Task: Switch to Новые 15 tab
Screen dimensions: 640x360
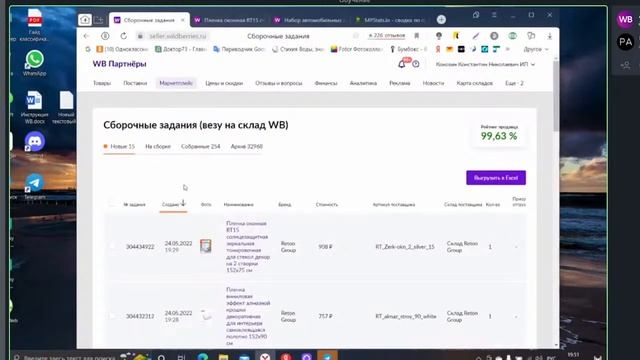Action: 119,146
